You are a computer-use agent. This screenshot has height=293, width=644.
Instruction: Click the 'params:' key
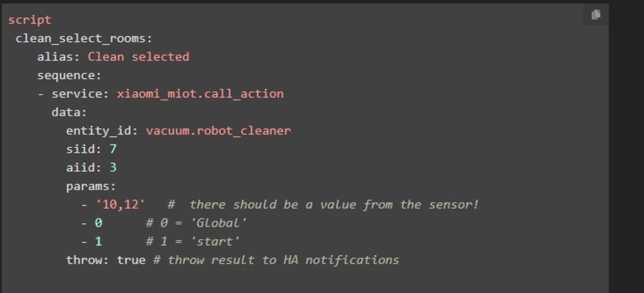(x=91, y=186)
